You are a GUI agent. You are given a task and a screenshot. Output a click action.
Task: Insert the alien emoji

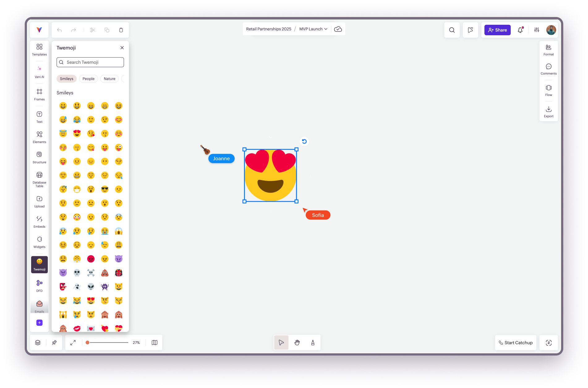91,287
